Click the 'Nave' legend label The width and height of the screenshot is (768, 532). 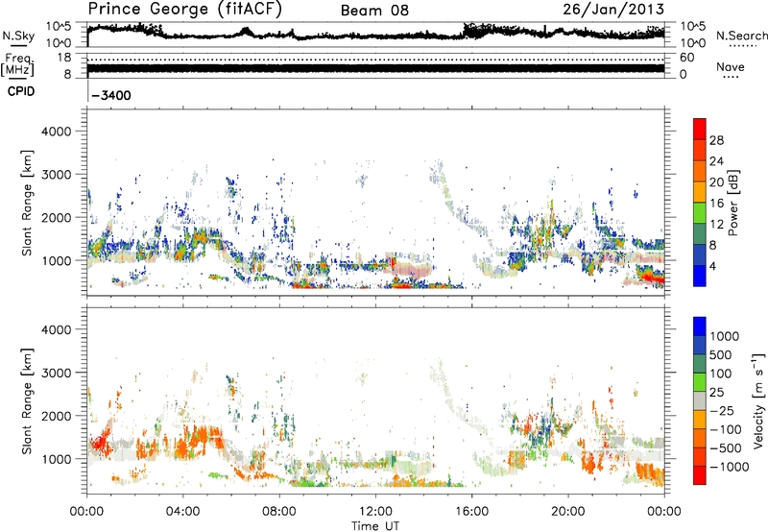tap(731, 66)
